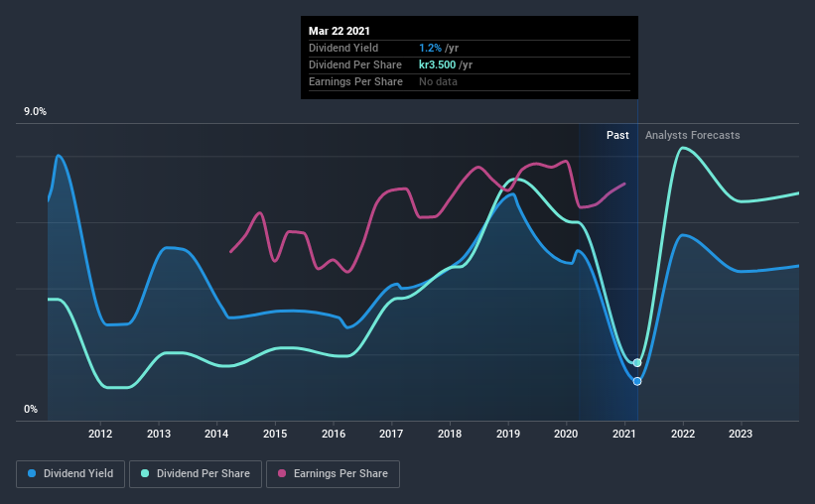Click the 2015 year on the x-axis
Viewport: 815px width, 504px height.
tap(275, 434)
